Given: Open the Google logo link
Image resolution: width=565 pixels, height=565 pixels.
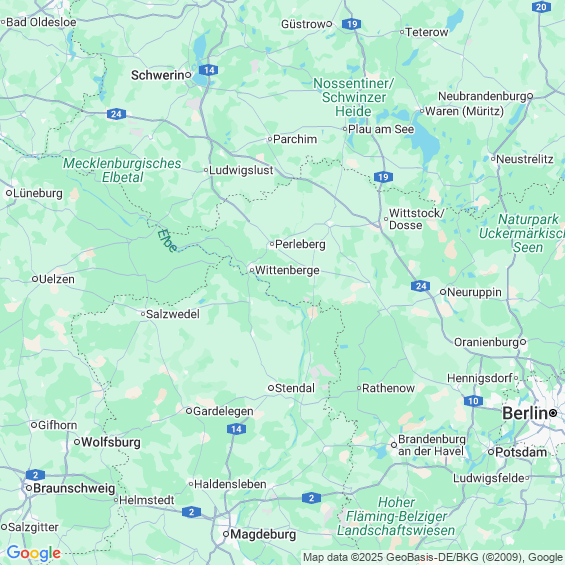Looking at the screenshot, I should click(34, 553).
